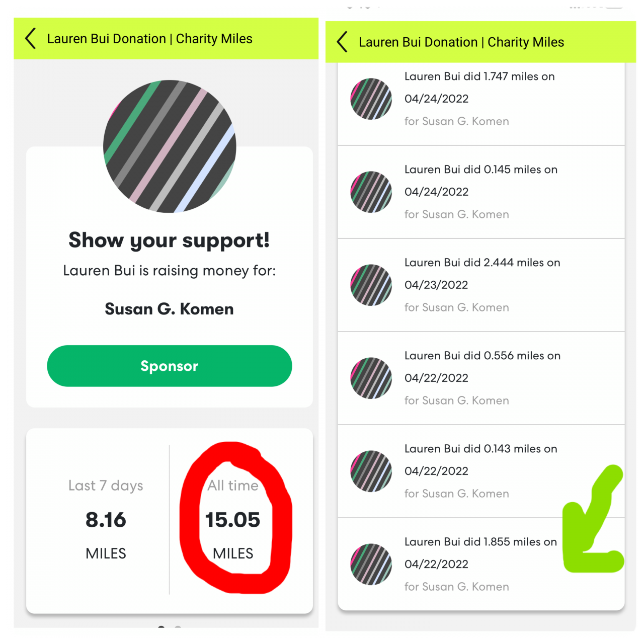Open the All time 15.05 miles stat
The image size is (644, 644).
(x=233, y=519)
